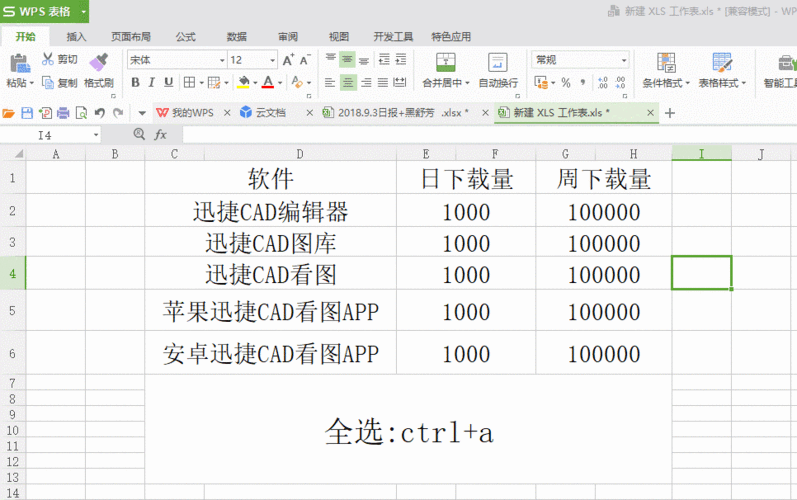
Task: Apply thousands separator comma style
Action: (583, 82)
